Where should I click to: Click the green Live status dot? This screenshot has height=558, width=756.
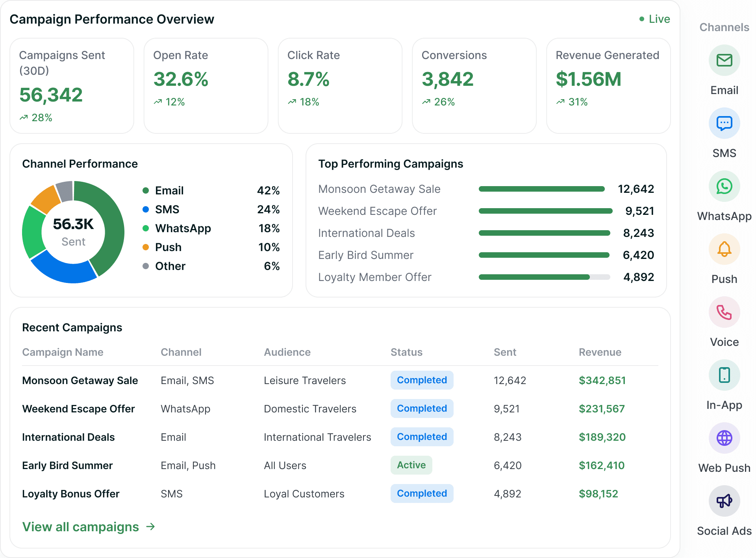tap(642, 19)
